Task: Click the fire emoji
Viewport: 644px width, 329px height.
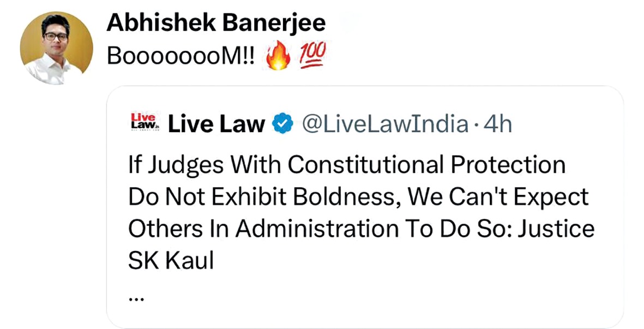Action: coord(278,57)
